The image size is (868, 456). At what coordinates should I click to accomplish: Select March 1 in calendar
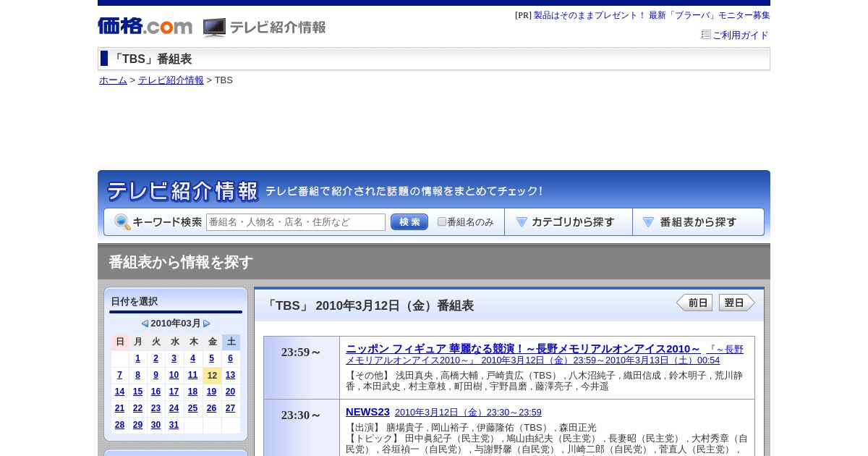coord(137,358)
